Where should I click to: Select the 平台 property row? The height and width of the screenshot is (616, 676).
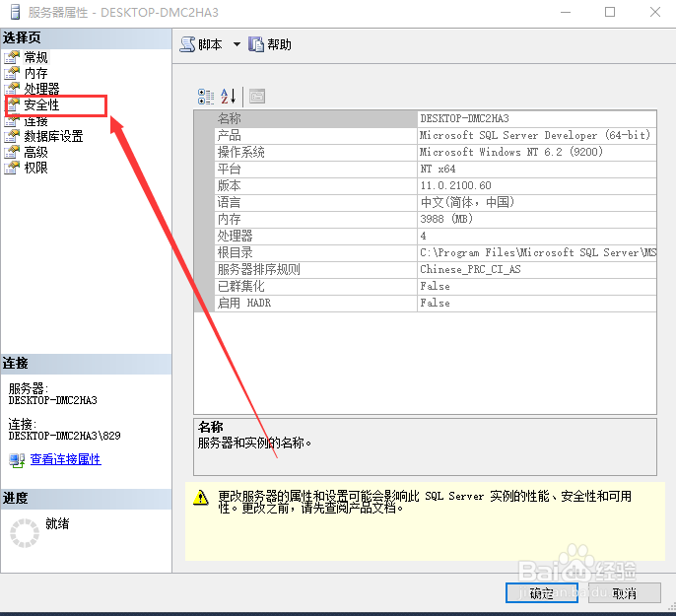(436, 169)
